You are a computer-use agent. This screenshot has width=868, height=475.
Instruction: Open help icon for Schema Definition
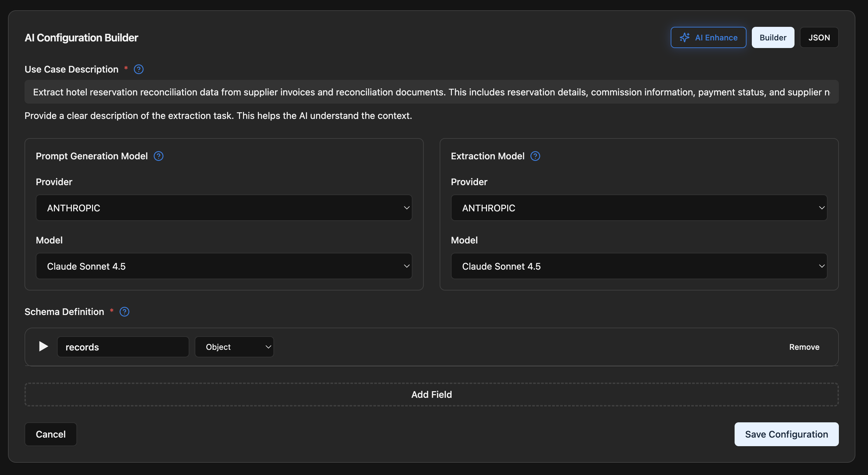[124, 312]
